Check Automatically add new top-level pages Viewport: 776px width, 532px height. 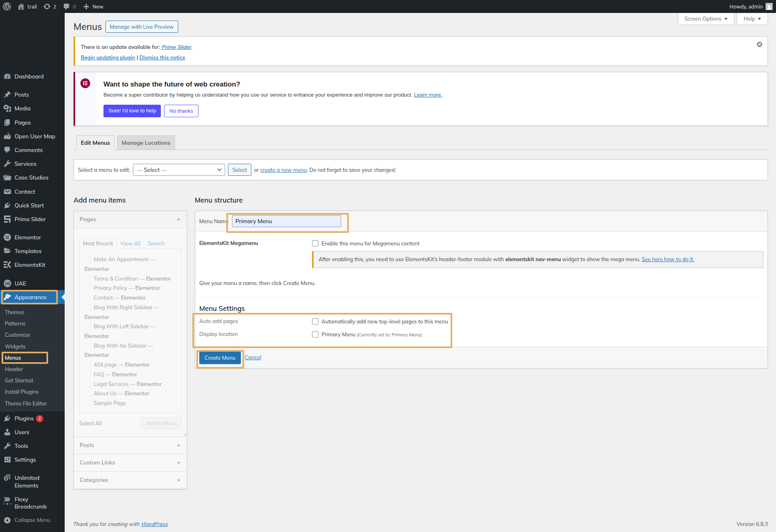(x=315, y=321)
